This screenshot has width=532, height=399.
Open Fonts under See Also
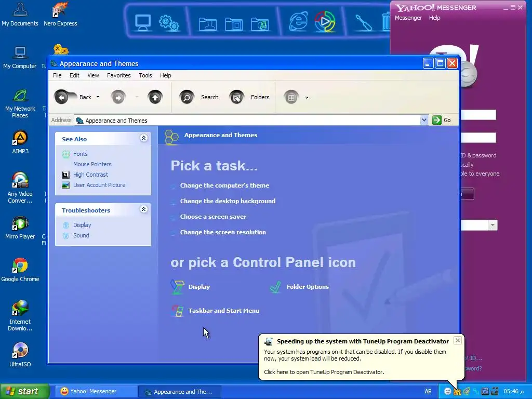(80, 154)
